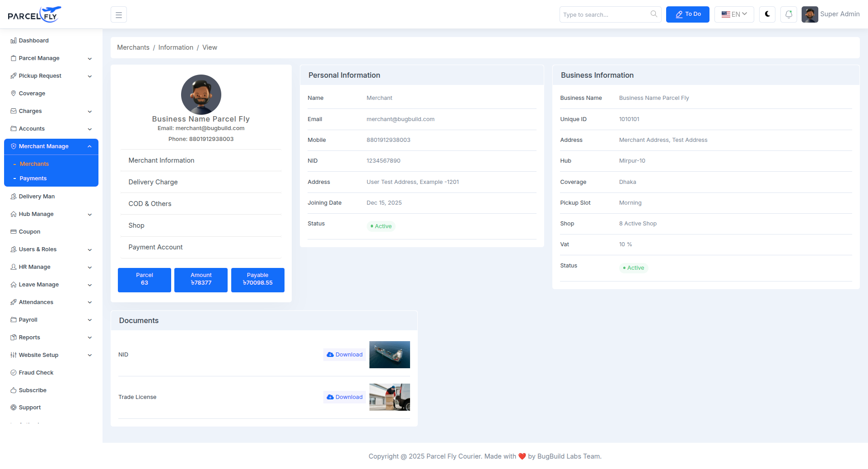Download the NID document
Viewport: 868px width, 469px height.
[x=345, y=355]
